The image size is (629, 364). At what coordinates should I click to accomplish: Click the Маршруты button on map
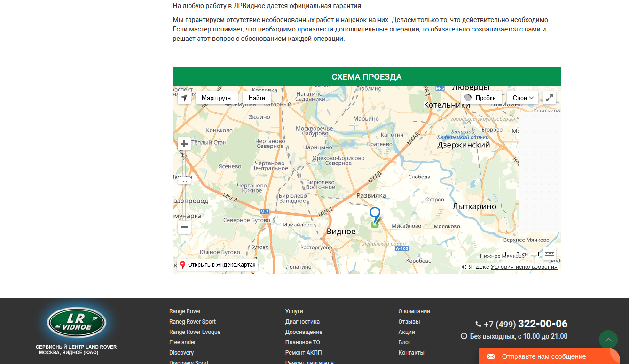[217, 98]
